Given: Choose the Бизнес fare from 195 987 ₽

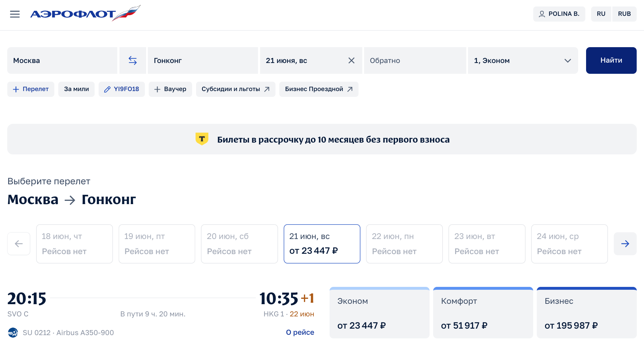Looking at the screenshot, I should tap(587, 312).
